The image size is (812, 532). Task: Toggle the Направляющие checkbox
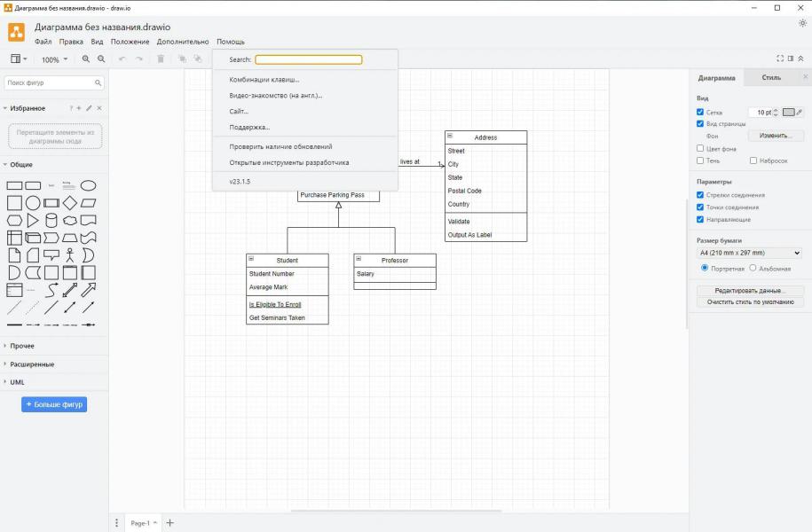tap(700, 219)
